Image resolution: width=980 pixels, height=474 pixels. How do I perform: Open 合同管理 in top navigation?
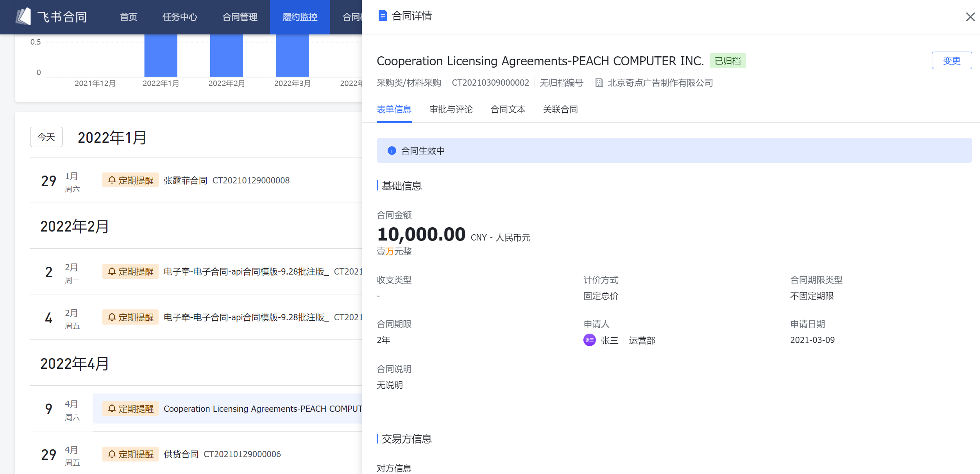[240, 17]
